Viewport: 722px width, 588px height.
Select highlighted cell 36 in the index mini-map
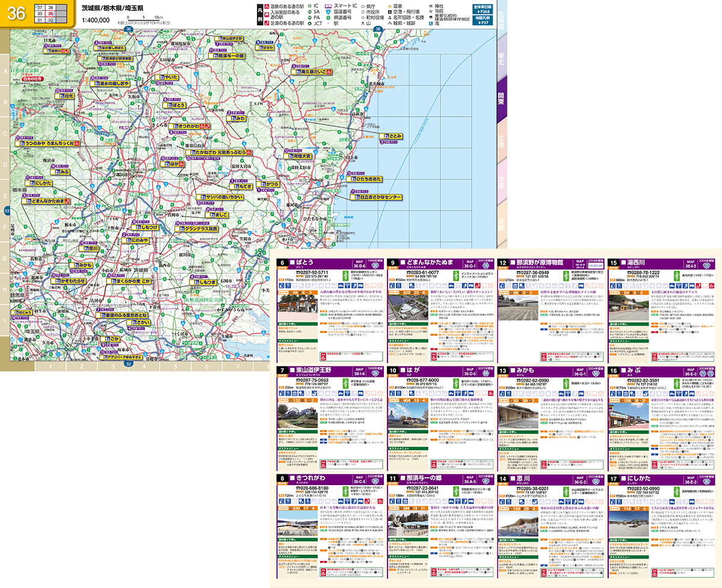click(51, 13)
